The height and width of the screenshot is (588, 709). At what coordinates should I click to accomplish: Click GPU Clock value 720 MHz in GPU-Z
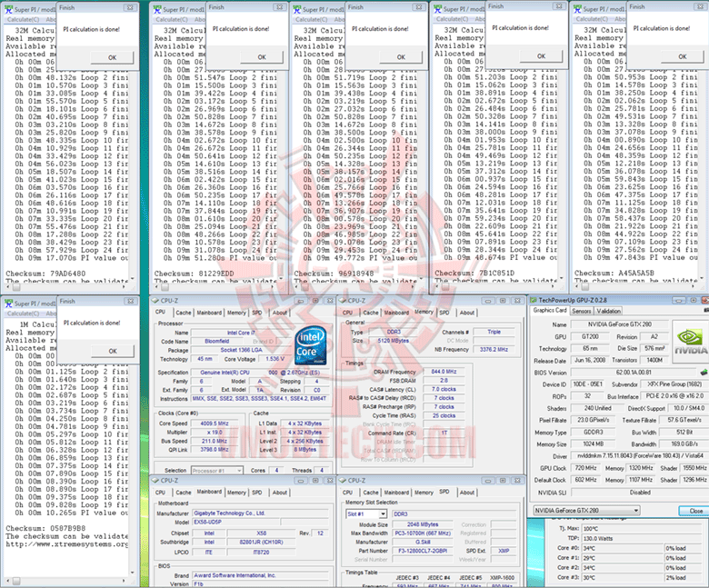586,468
